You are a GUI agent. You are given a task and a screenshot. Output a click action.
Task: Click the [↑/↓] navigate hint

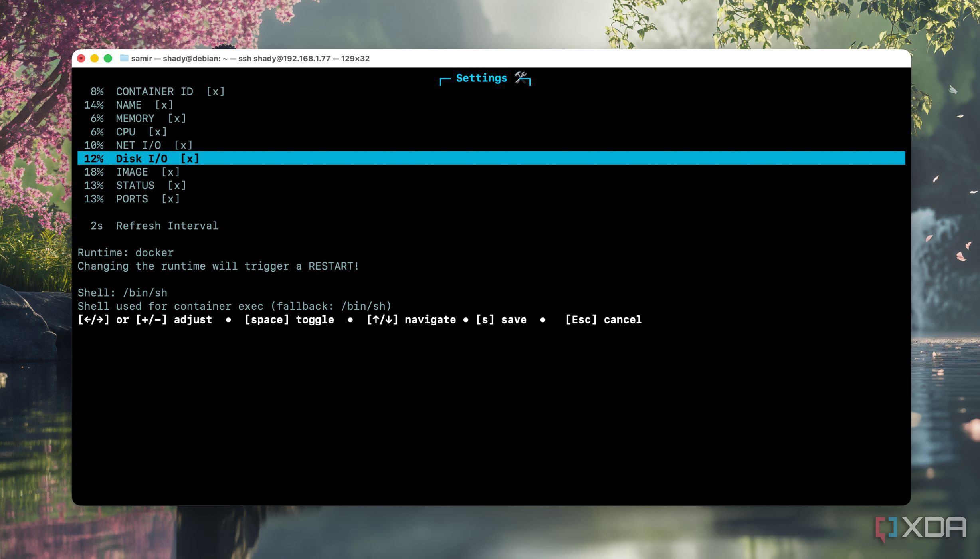point(411,320)
